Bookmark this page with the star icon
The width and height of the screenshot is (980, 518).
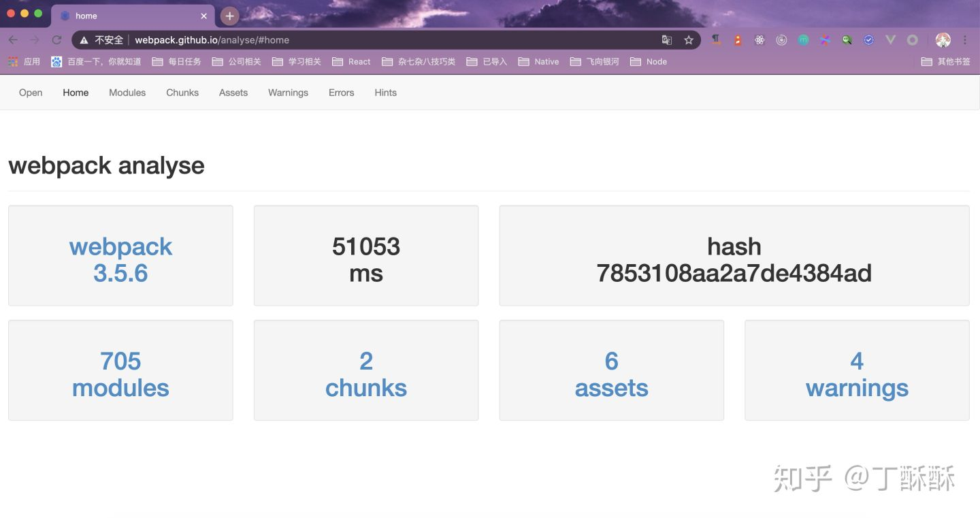tap(689, 40)
